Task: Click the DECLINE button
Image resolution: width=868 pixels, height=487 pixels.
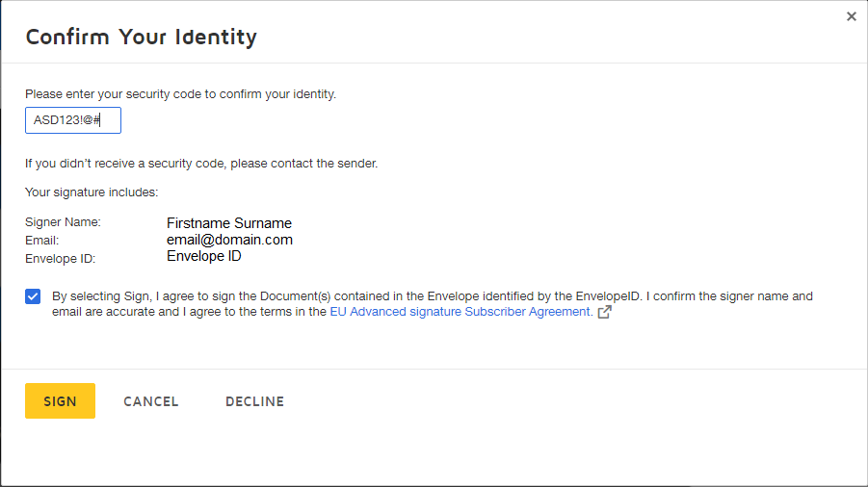Action: pyautogui.click(x=254, y=401)
